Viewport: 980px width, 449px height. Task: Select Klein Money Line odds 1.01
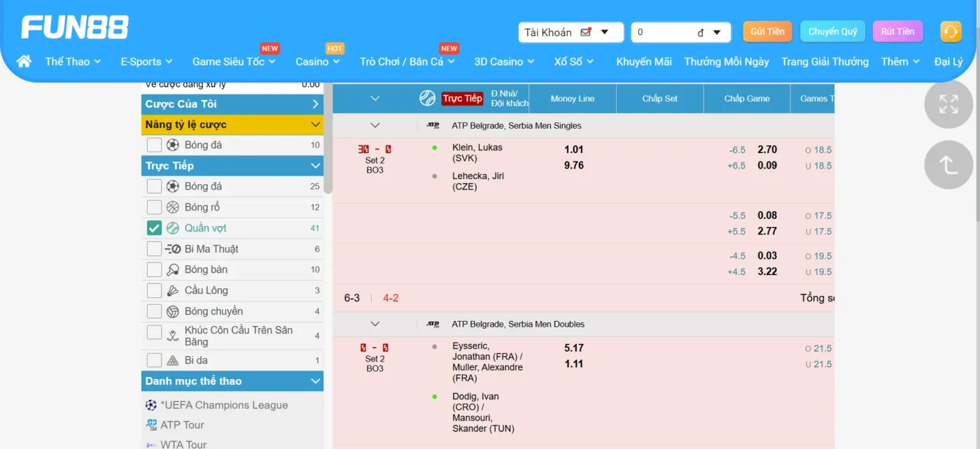pyautogui.click(x=573, y=150)
